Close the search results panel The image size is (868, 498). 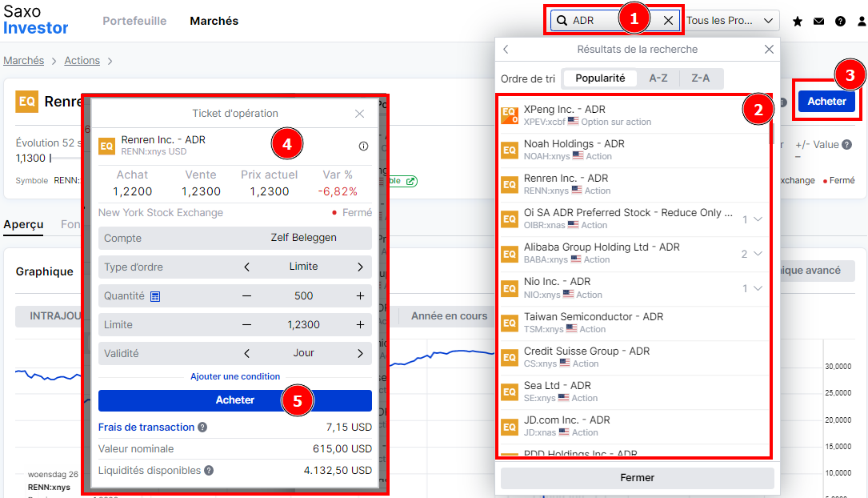pyautogui.click(x=769, y=50)
